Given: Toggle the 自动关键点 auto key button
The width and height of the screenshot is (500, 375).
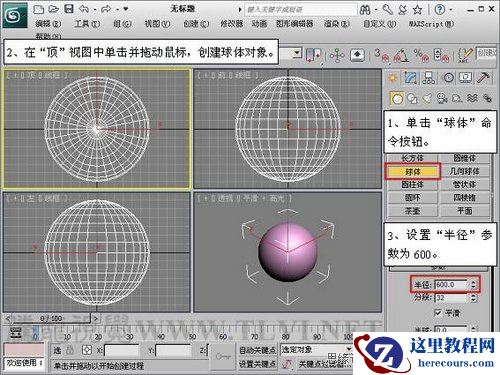Looking at the screenshot, I should [258, 350].
